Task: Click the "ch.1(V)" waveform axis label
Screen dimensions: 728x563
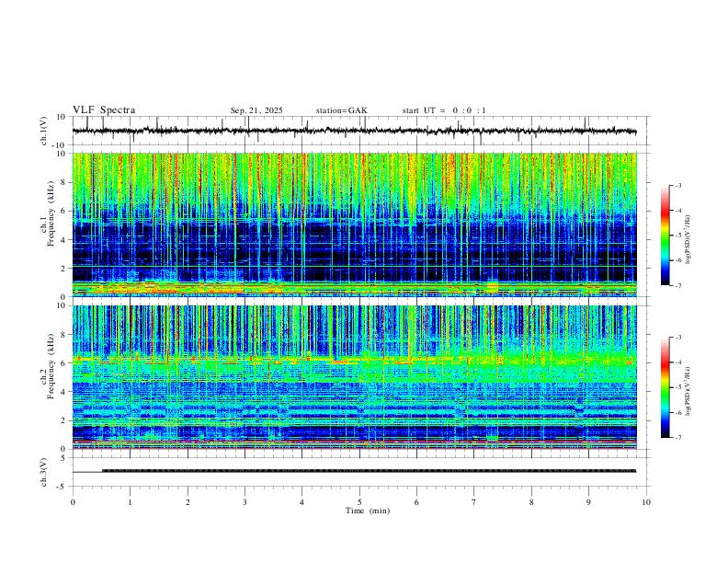Action: pyautogui.click(x=44, y=131)
